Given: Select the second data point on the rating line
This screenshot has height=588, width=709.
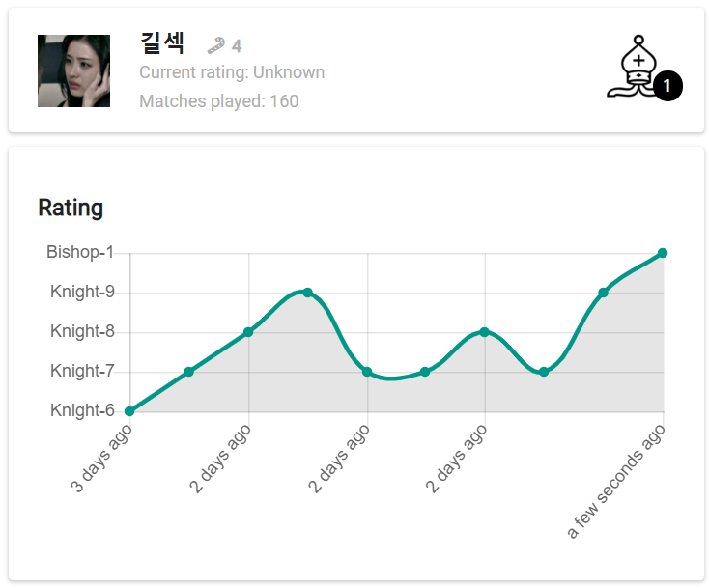Looking at the screenshot, I should point(189,372).
